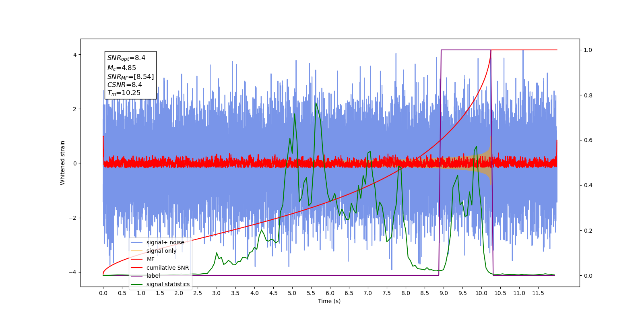Click the x-axis tick label '4.5'
Viewport: 644px width, 322px height.
coord(273,293)
